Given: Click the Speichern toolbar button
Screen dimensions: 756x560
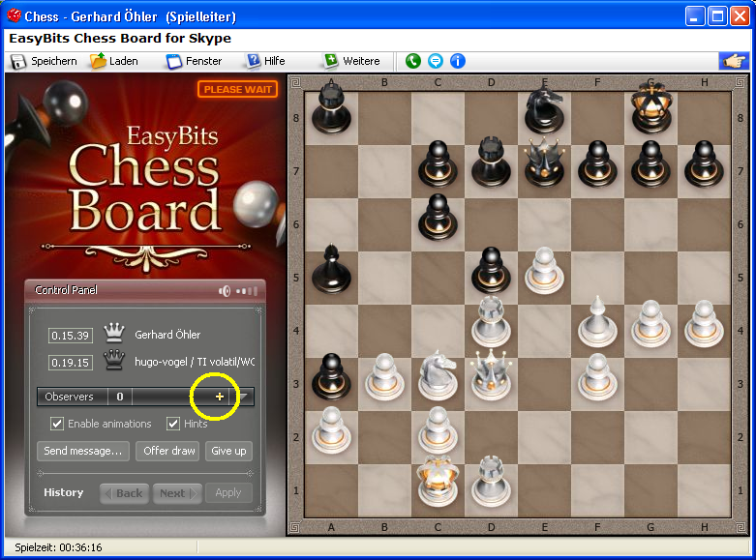Looking at the screenshot, I should (x=44, y=61).
